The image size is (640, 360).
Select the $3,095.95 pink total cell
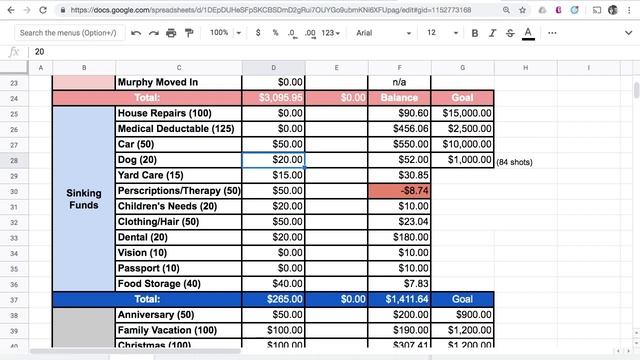[273, 98]
